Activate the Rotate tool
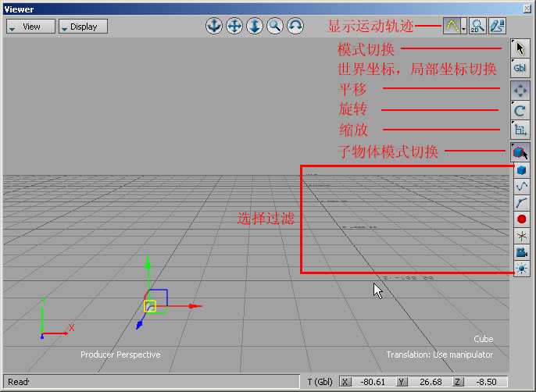The image size is (536, 392). [x=520, y=111]
